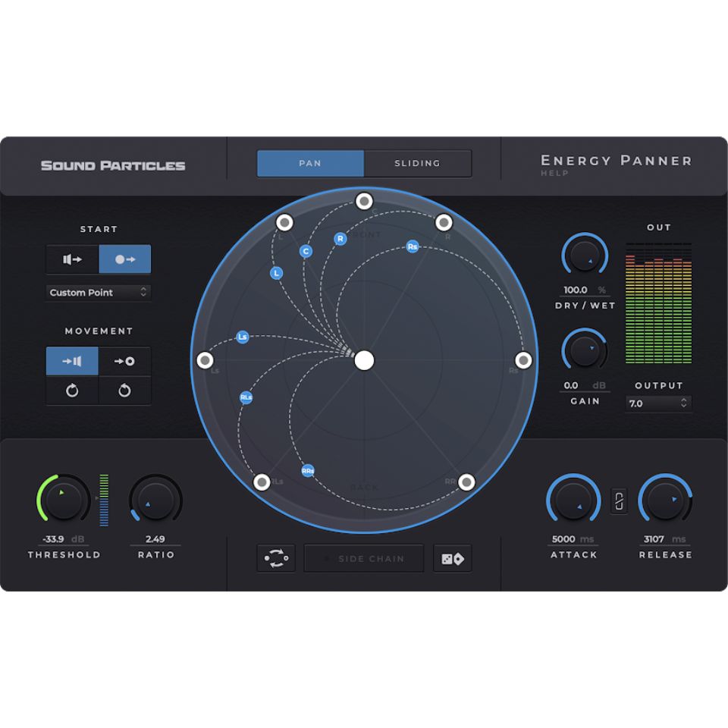Select the move-and-stop movement icon
Screen dimensions: 728x728
72,361
